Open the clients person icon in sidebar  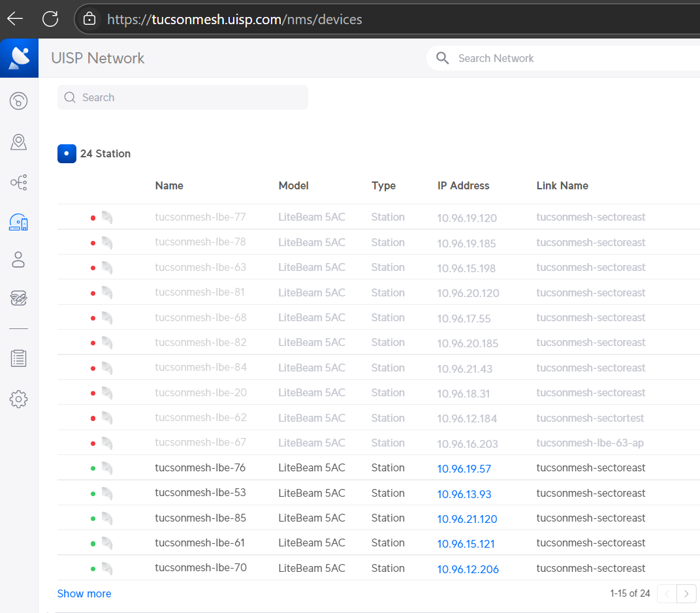[18, 260]
